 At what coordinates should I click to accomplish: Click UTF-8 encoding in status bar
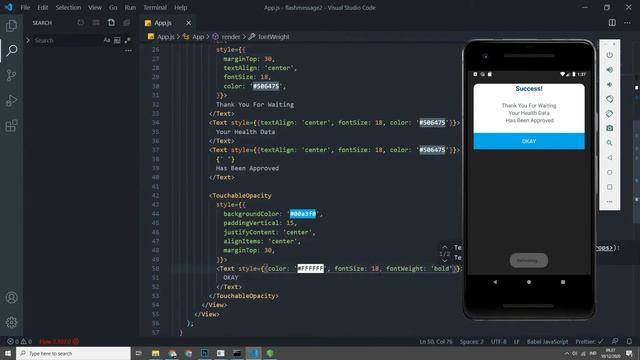[499, 342]
